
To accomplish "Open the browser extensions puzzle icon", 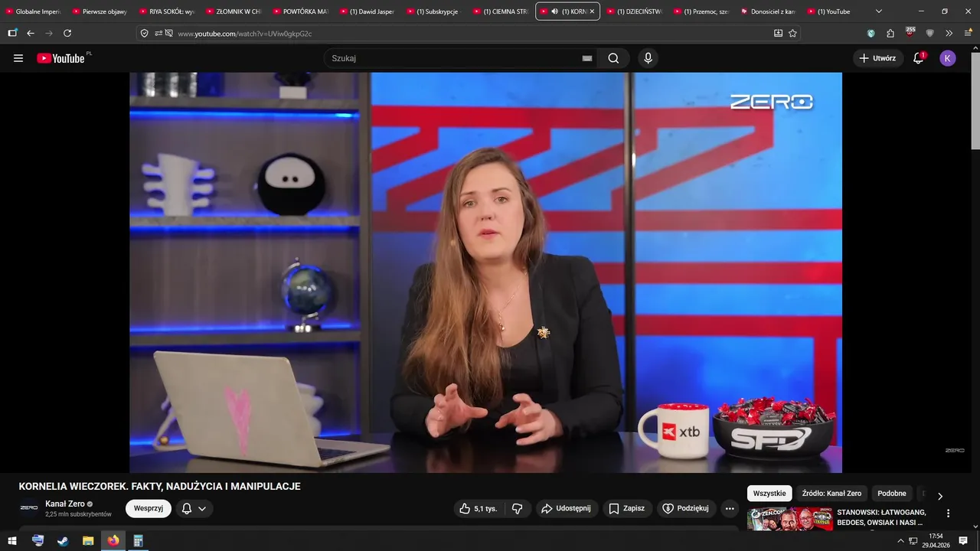I will [890, 33].
